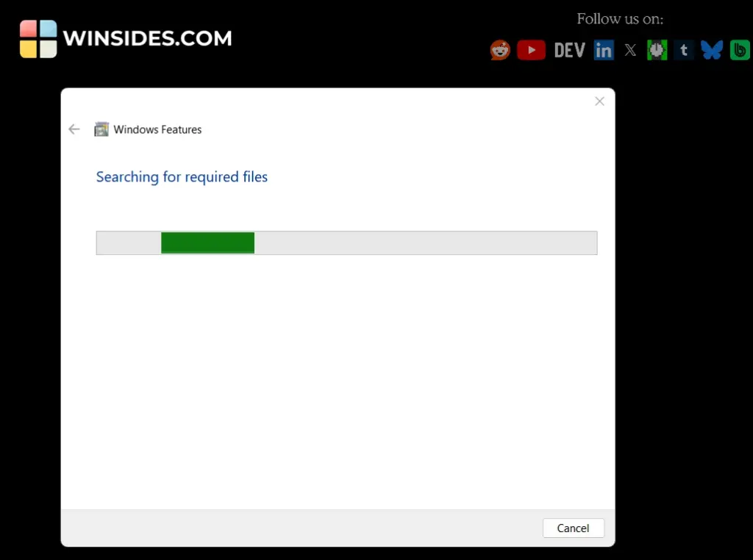Click the Follow us on label
Viewport: 753px width, 560px height.
point(620,18)
